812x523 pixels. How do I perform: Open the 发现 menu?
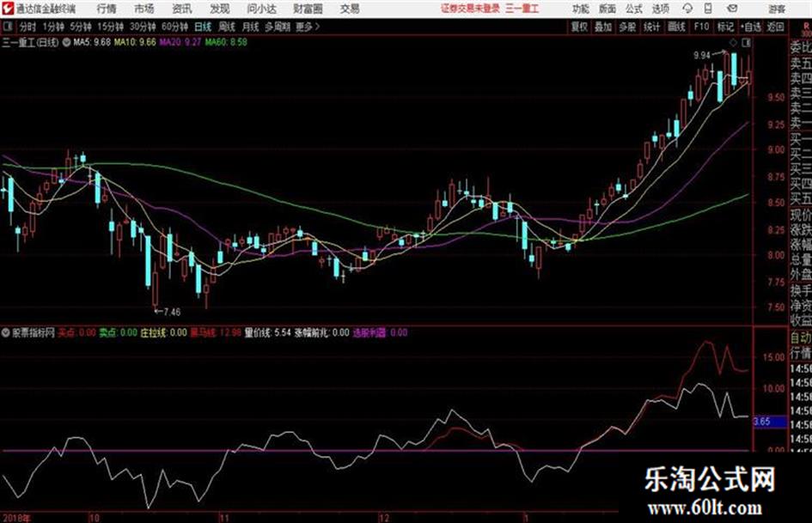(x=220, y=9)
